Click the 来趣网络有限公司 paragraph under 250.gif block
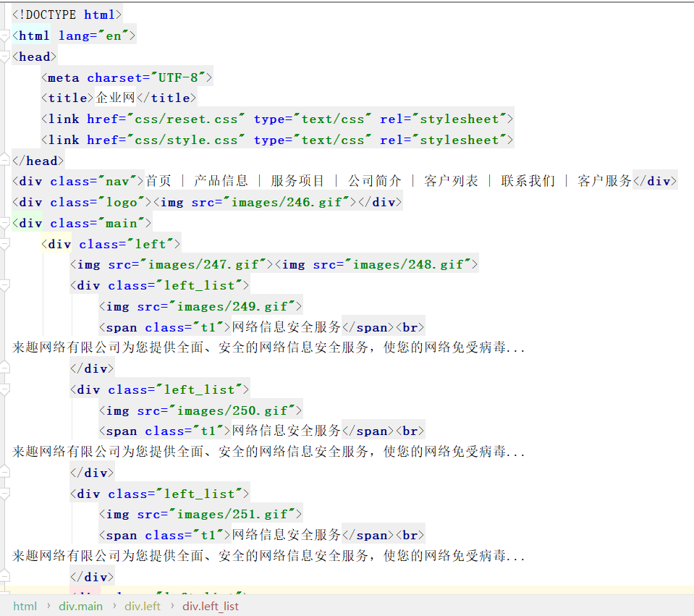Image resolution: width=694 pixels, height=616 pixels. click(268, 452)
